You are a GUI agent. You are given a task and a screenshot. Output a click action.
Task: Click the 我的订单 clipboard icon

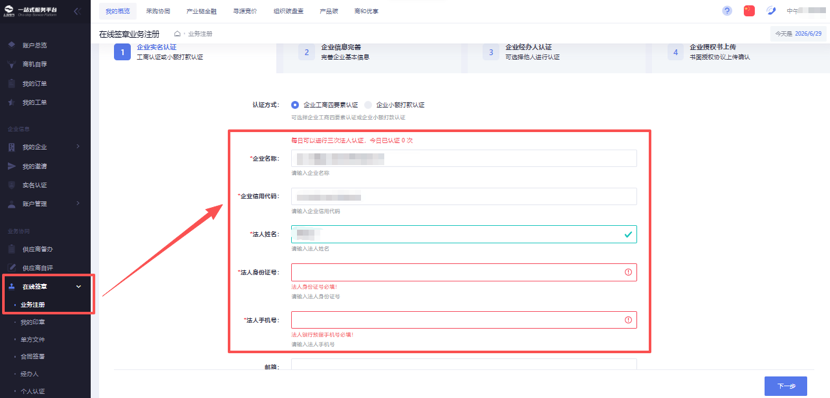click(12, 84)
